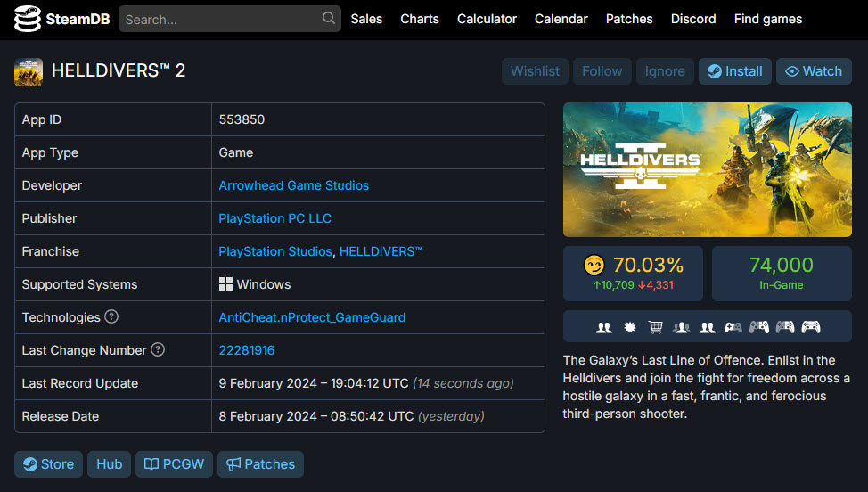Open the AntiCheat.nProtect_GameGuard technology link
The image size is (868, 492).
(312, 317)
